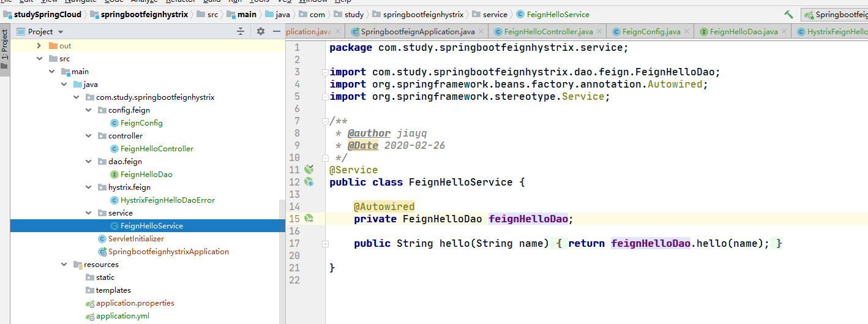This screenshot has width=868, height=324.
Task: Open the Springbootfeign run configuration selector
Action: coord(835,14)
